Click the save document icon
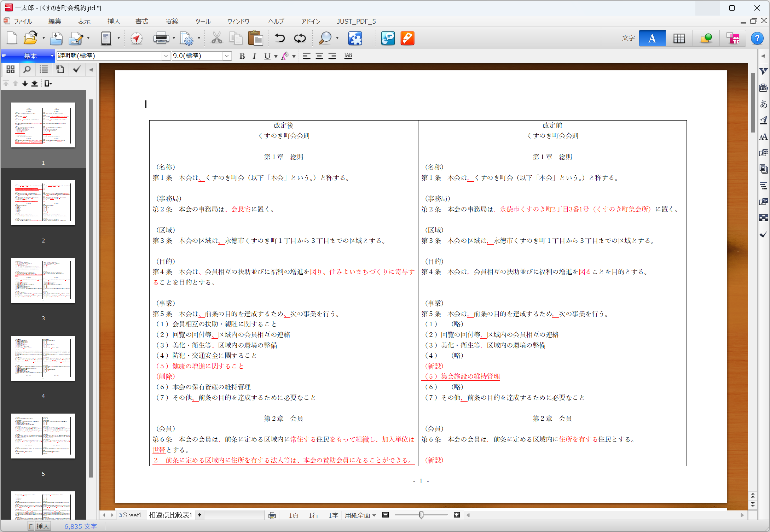The height and width of the screenshot is (532, 770). (56, 38)
